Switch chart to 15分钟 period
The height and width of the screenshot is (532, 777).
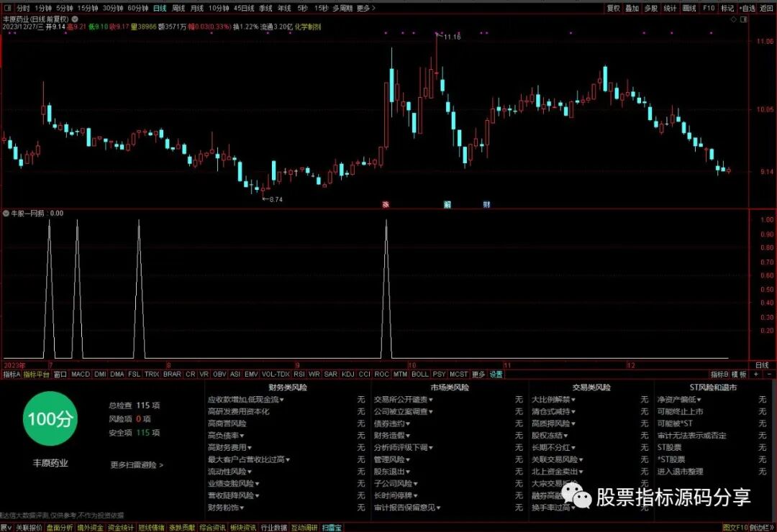tap(88, 9)
